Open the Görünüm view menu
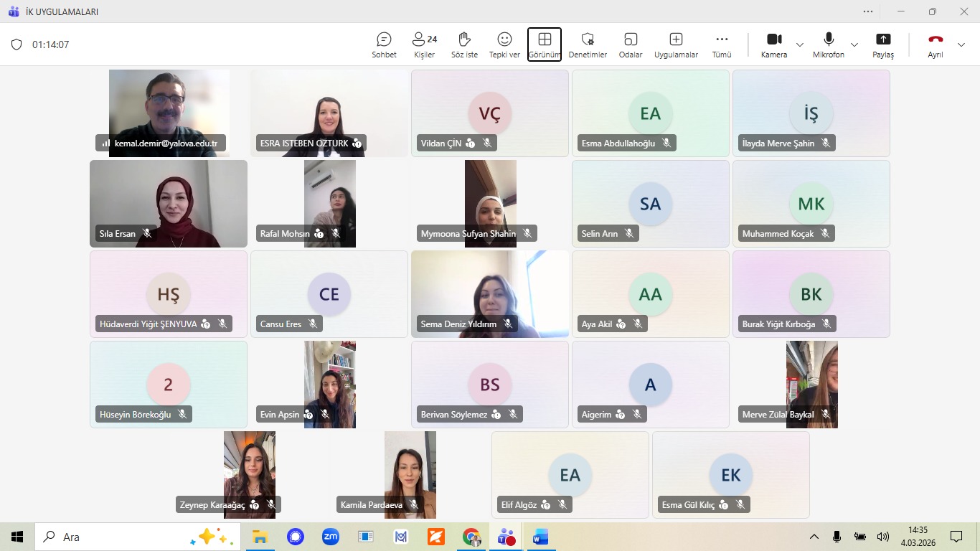 tap(545, 44)
